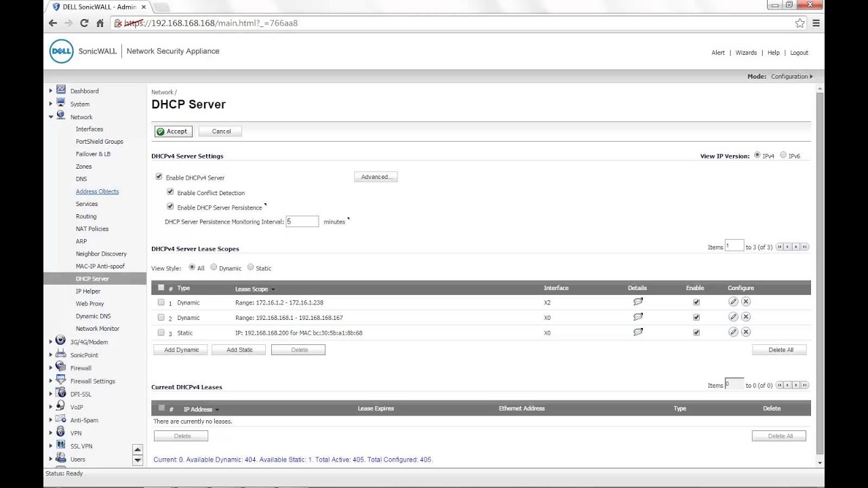The height and width of the screenshot is (488, 868).
Task: Edit the 172.16.1.2 dynamic scope
Action: (x=733, y=302)
